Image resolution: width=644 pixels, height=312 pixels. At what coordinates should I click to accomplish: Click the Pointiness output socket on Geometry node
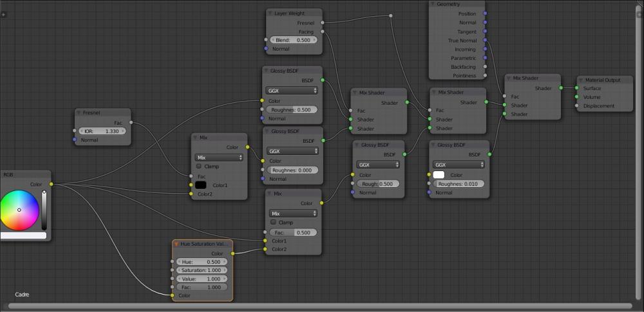(x=485, y=76)
